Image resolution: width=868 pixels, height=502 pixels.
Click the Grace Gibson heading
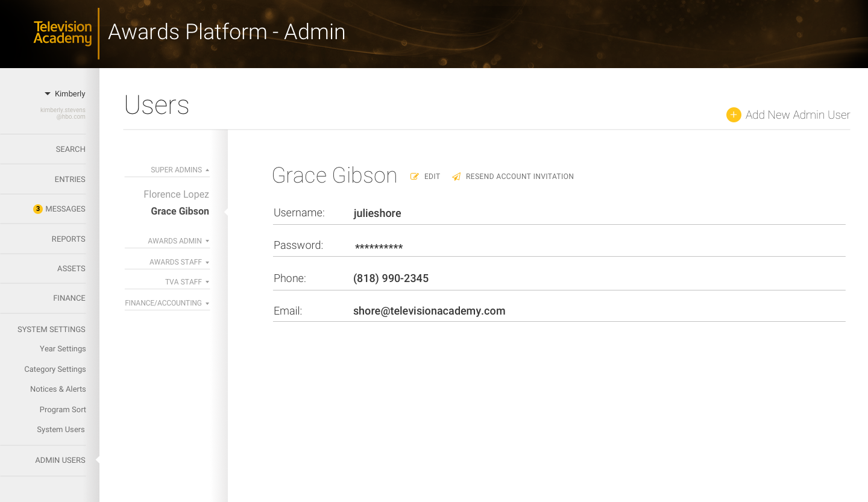(x=335, y=175)
